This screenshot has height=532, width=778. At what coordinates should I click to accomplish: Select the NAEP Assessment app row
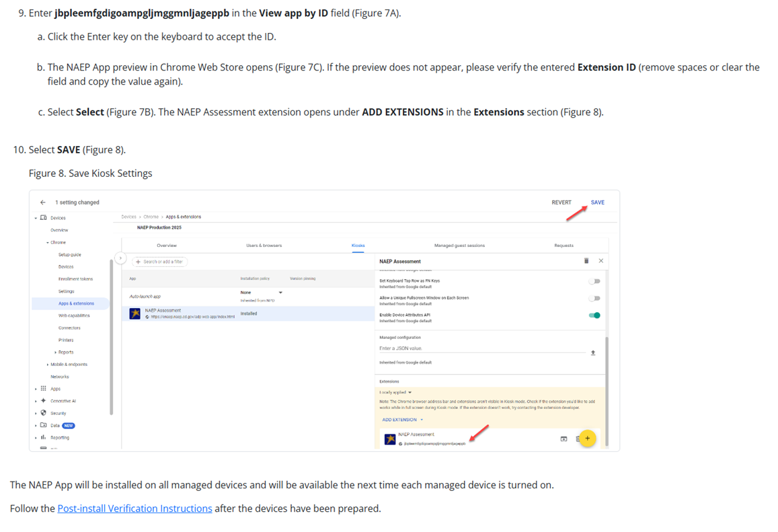[248, 313]
